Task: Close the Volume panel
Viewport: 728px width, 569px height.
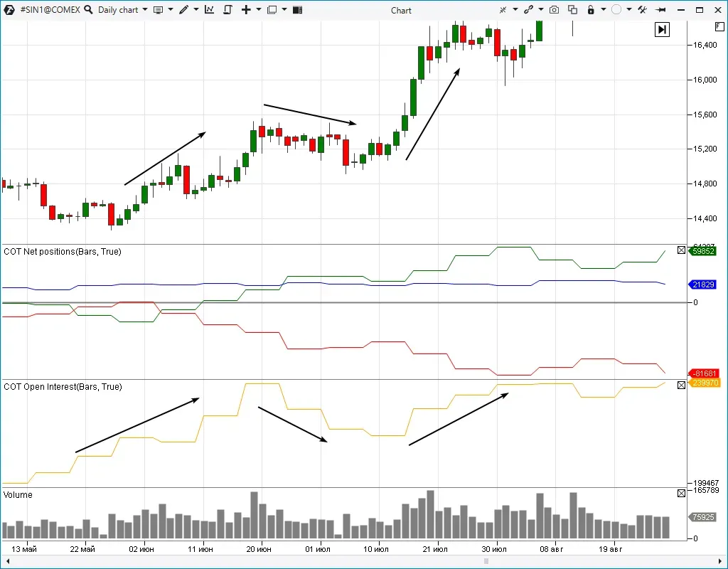Action: 681,494
